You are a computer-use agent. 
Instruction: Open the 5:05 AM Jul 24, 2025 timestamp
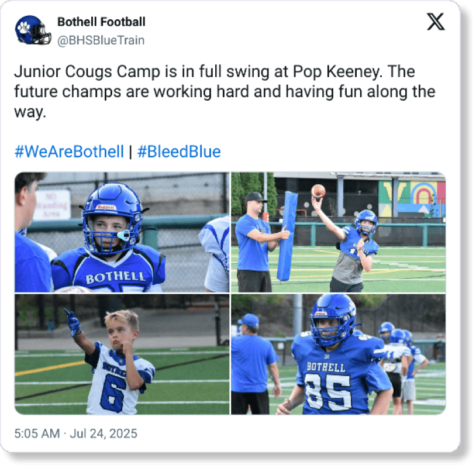pyautogui.click(x=75, y=433)
